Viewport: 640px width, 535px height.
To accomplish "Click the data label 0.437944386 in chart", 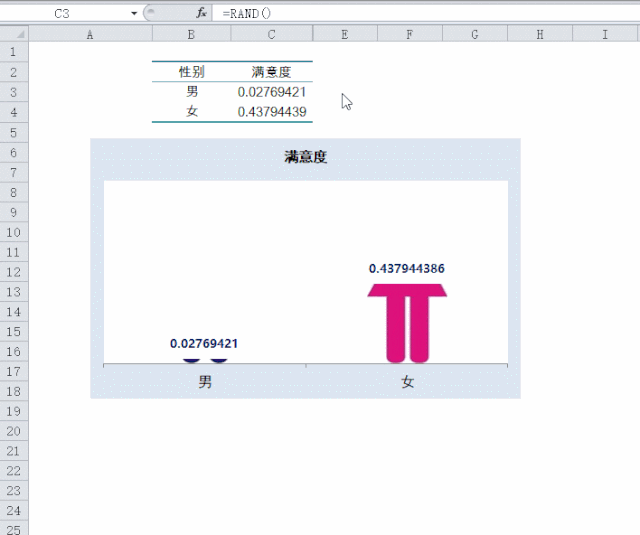I will tap(407, 269).
